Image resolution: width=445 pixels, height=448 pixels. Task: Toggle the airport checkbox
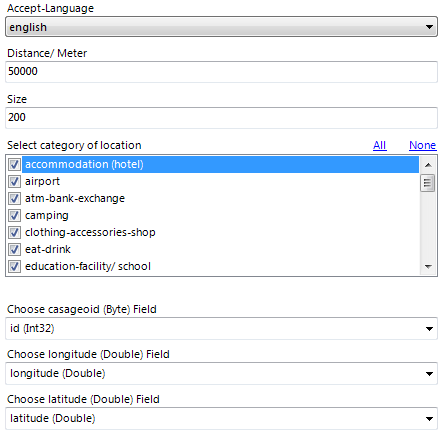pos(14,181)
